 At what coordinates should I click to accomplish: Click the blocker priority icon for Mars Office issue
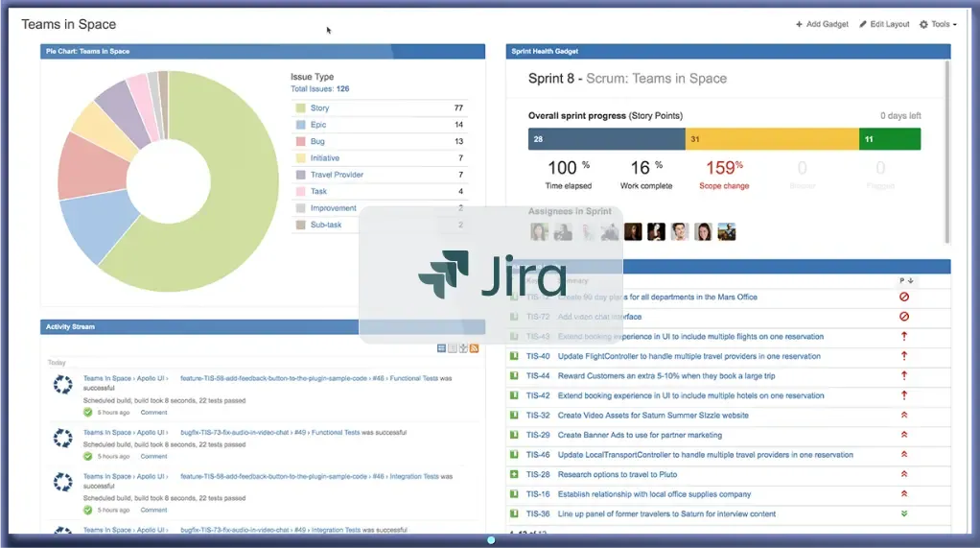[903, 298]
